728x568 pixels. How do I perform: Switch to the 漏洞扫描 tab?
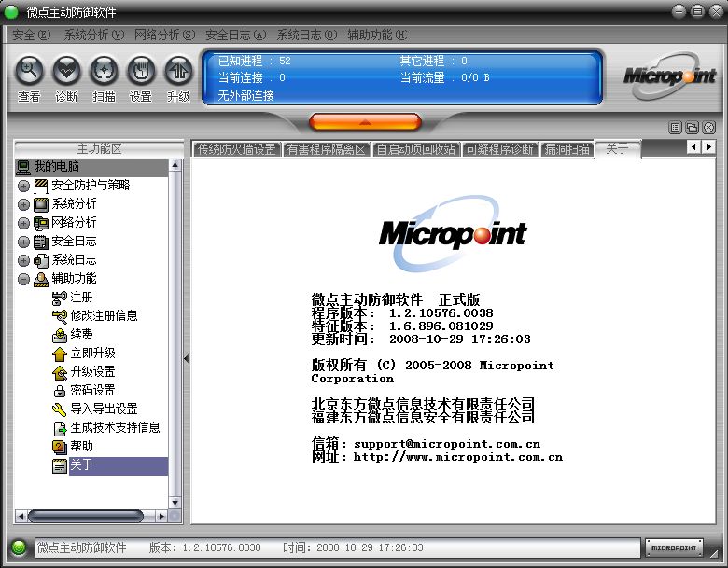click(567, 149)
